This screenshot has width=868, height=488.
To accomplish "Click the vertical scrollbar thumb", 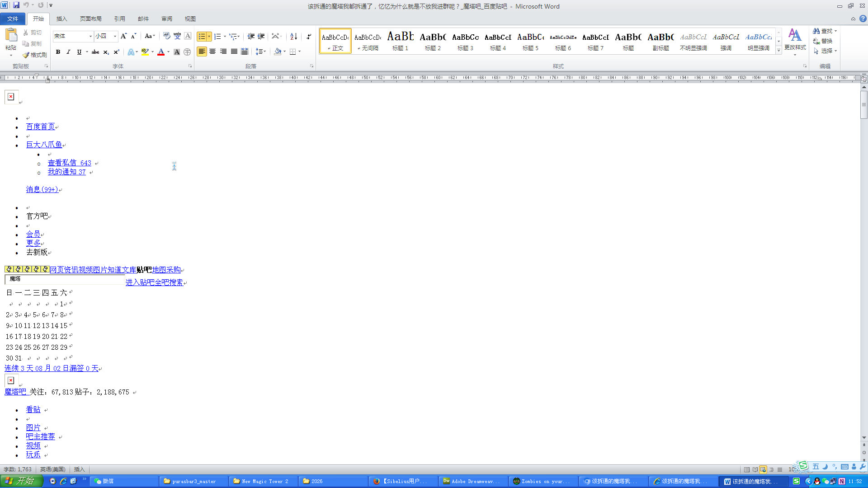I will pyautogui.click(x=864, y=105).
